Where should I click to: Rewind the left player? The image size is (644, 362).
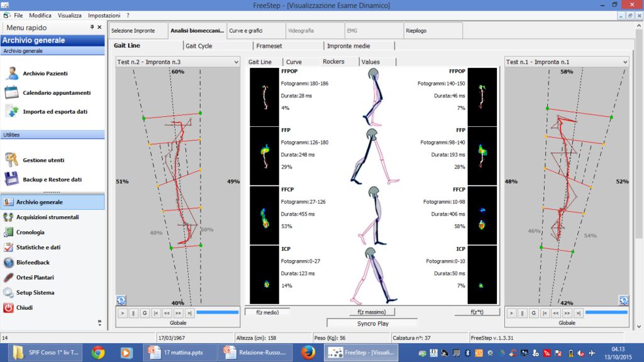click(167, 313)
